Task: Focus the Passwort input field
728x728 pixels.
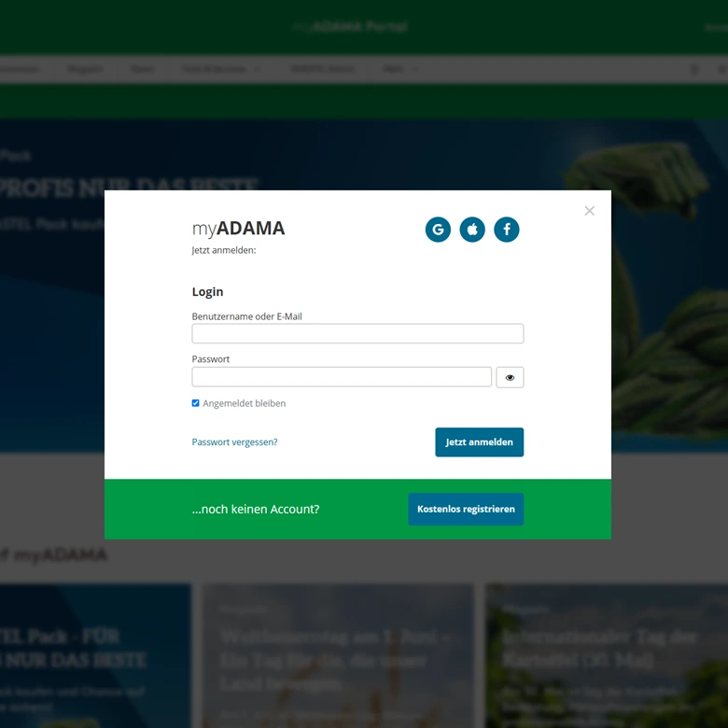Action: tap(342, 376)
